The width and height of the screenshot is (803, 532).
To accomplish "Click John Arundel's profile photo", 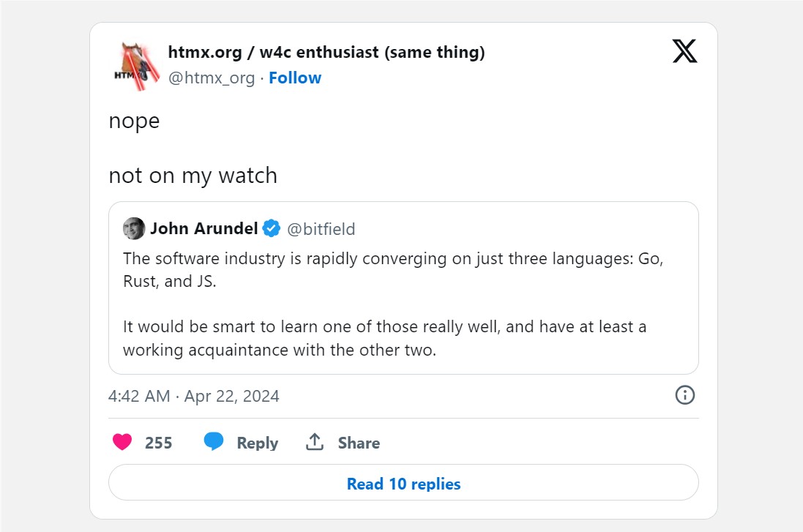I will pos(134,228).
